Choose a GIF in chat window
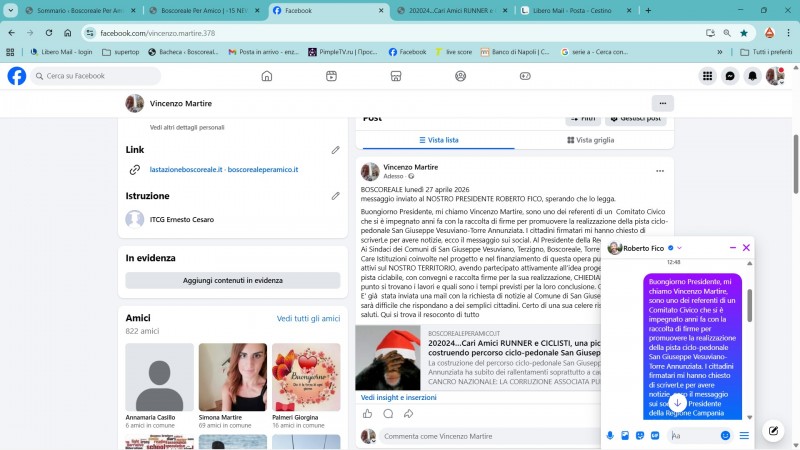The width and height of the screenshot is (800, 450). [655, 435]
